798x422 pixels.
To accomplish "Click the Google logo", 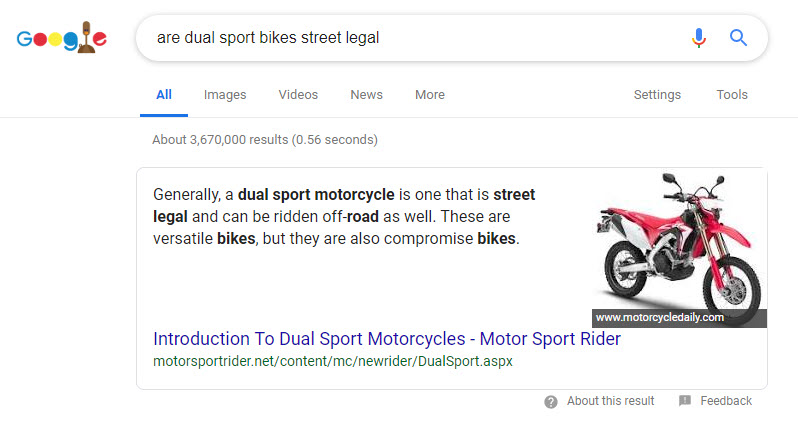I will click(x=61, y=39).
